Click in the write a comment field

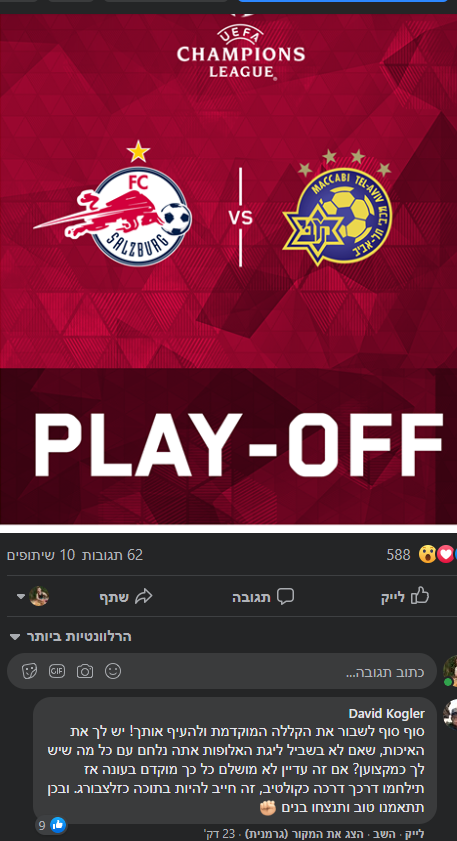tap(222, 671)
